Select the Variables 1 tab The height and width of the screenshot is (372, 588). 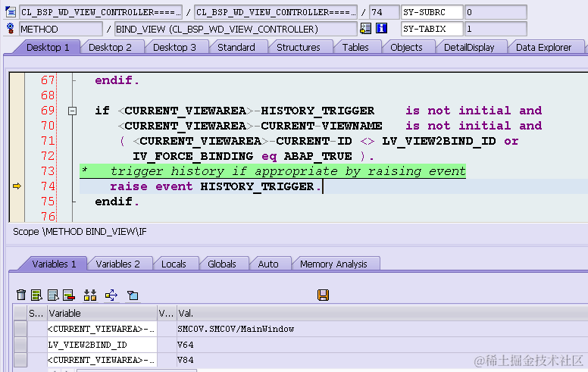pyautogui.click(x=54, y=264)
